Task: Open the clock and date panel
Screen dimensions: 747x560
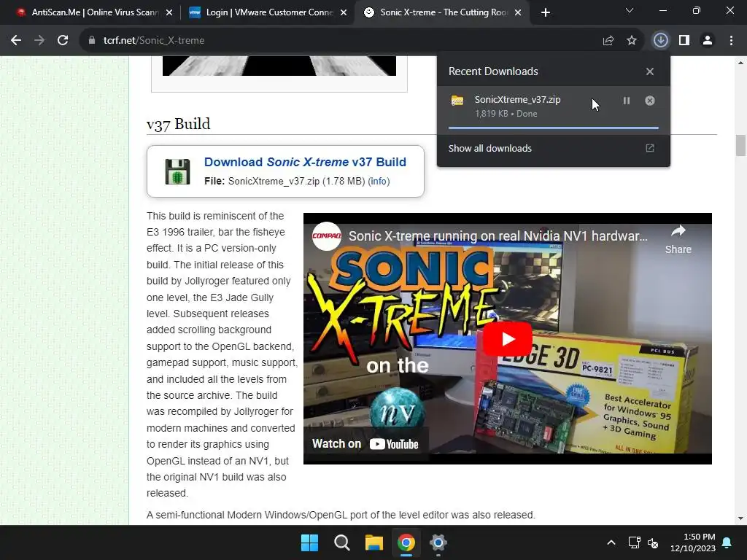Action: 693,542
